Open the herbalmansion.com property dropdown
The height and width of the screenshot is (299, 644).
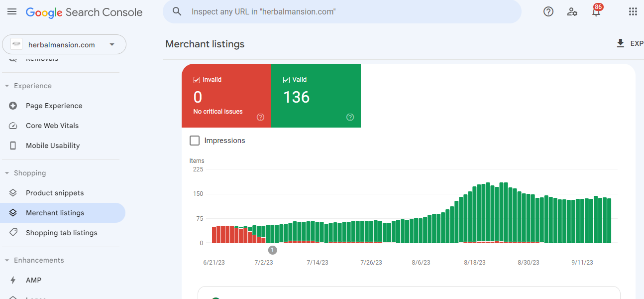click(64, 44)
